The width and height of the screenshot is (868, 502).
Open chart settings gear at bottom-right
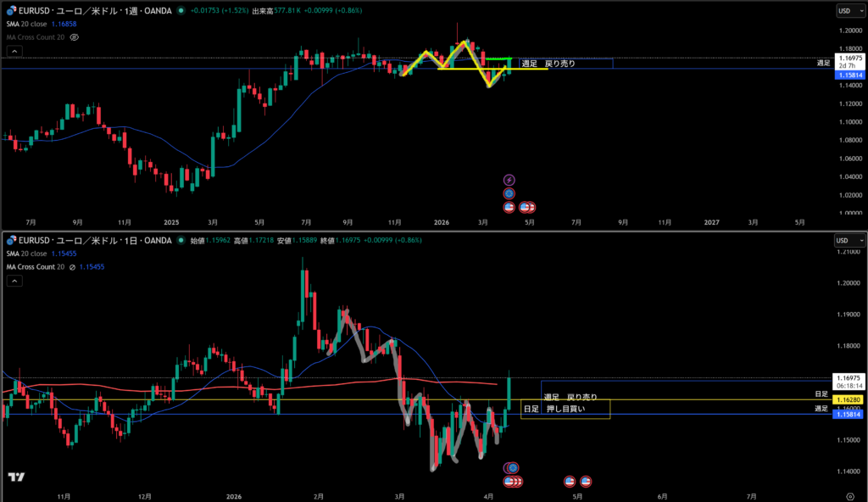[850, 494]
